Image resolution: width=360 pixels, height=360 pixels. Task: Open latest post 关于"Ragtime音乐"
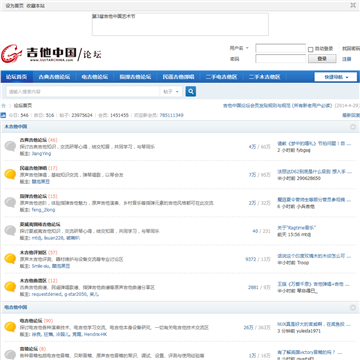point(297,228)
